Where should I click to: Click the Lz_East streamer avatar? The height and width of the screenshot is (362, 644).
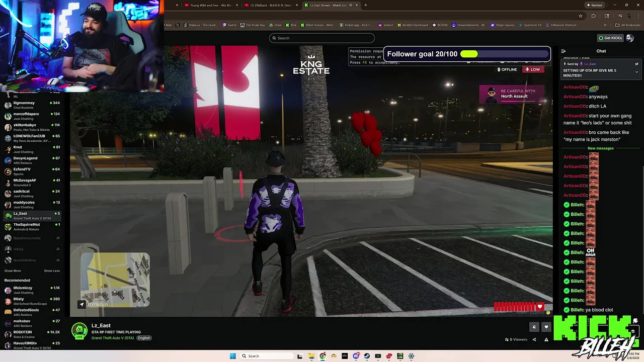79,330
